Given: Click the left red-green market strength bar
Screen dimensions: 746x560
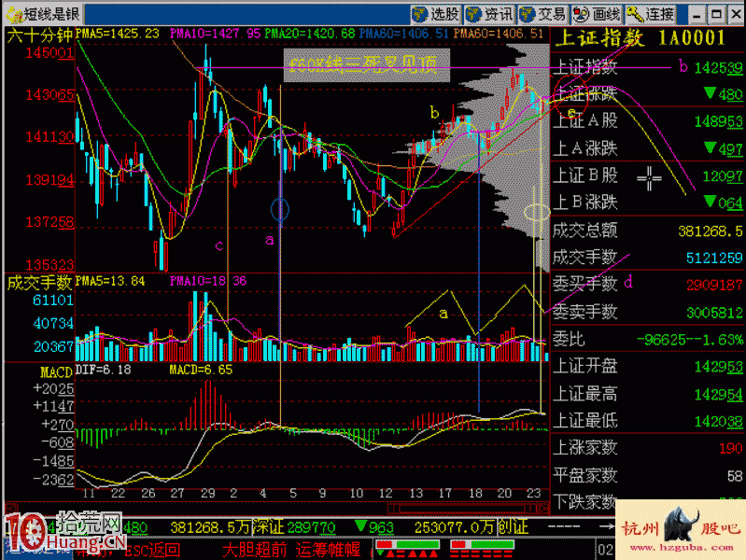Looking at the screenshot, I should (407, 544).
